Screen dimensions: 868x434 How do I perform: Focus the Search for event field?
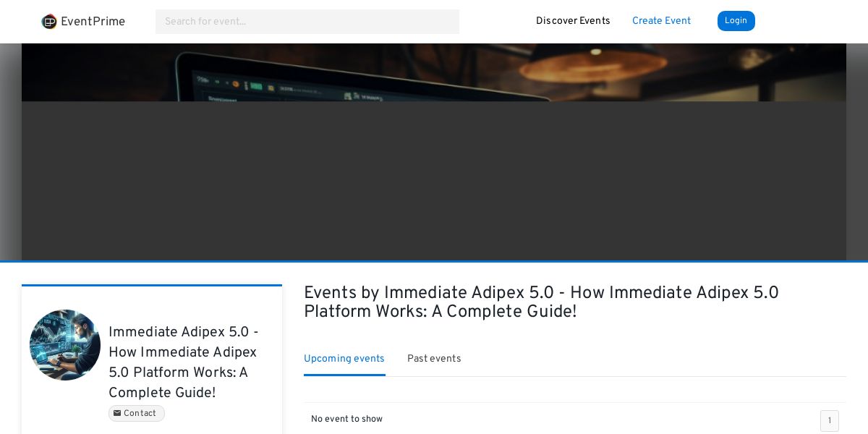pos(307,22)
